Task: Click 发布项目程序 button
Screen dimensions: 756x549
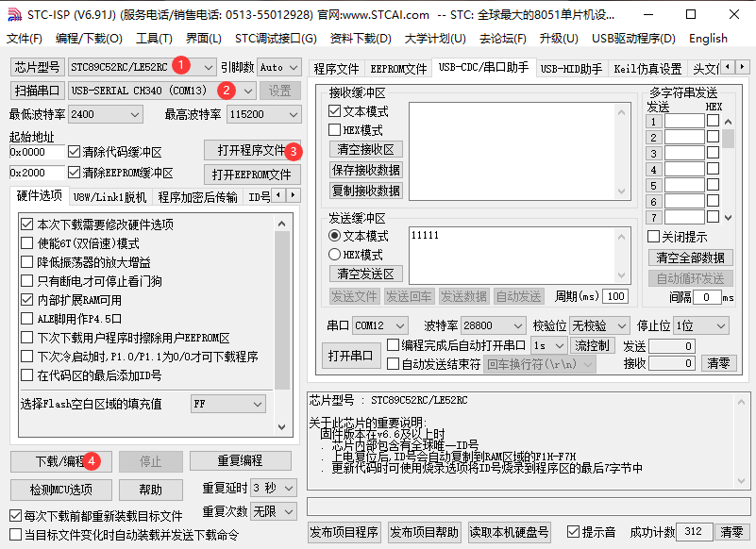Action: point(344,532)
